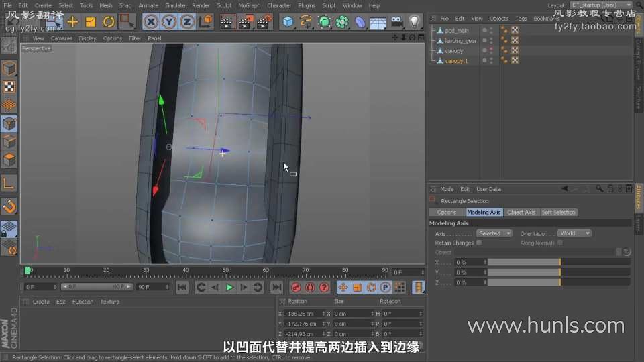Image resolution: width=644 pixels, height=362 pixels.
Task: Click the X position input field
Action: [304, 314]
